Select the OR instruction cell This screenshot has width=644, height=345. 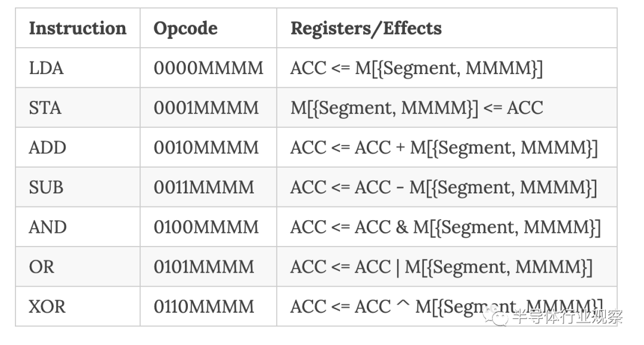[41, 267]
